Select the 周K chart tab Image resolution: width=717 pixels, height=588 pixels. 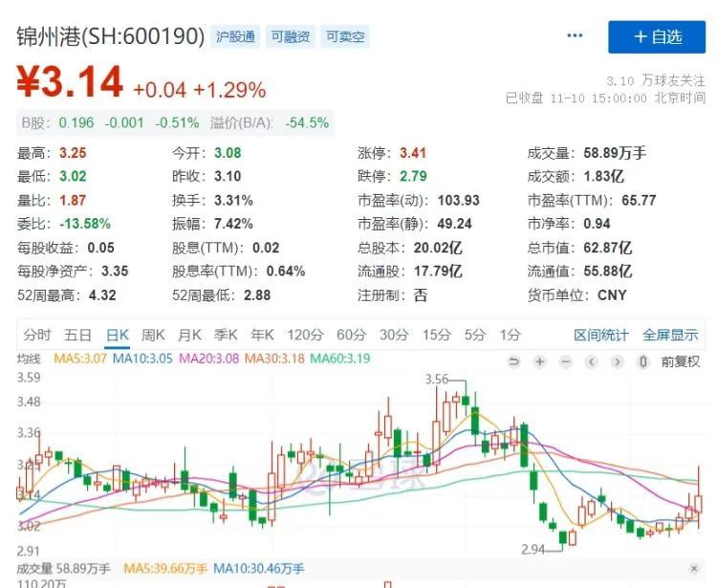click(x=153, y=335)
